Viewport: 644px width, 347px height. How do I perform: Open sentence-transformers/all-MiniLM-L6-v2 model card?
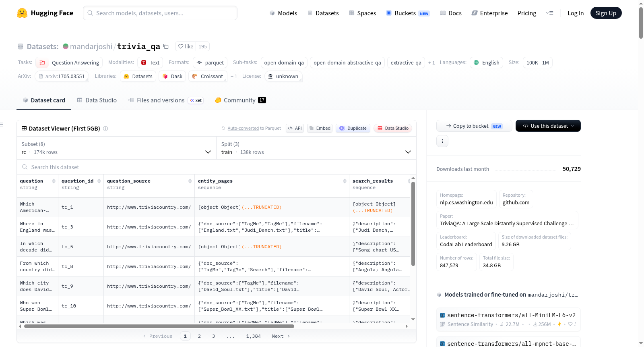click(508, 320)
